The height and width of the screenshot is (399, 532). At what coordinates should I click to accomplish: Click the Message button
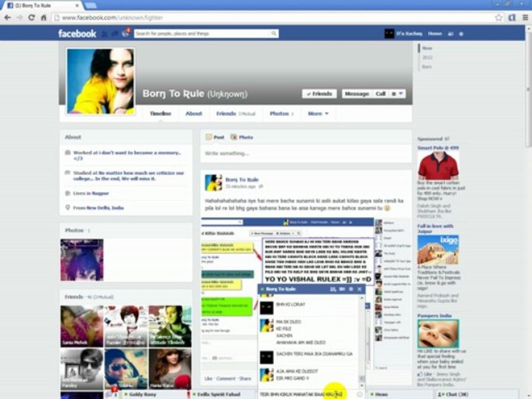357,94
